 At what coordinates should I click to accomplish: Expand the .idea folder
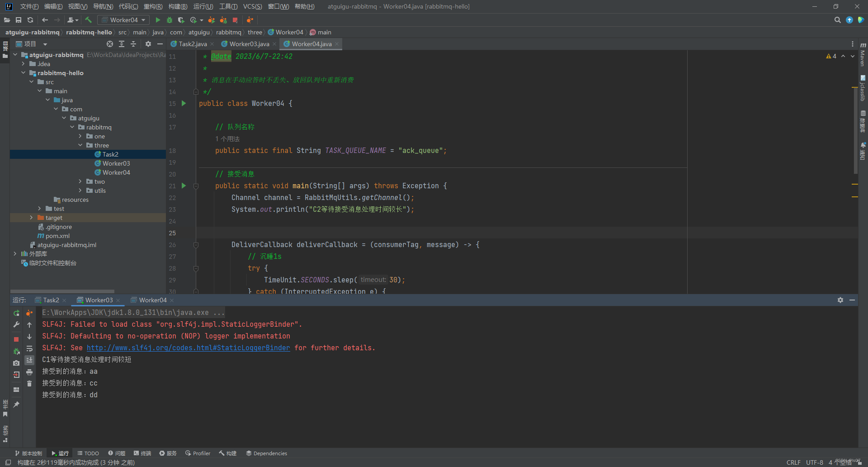coord(23,64)
